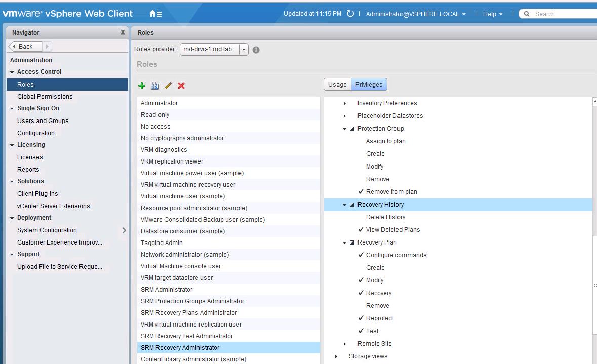
Task: Click the Delete History privilege
Action: (x=385, y=217)
